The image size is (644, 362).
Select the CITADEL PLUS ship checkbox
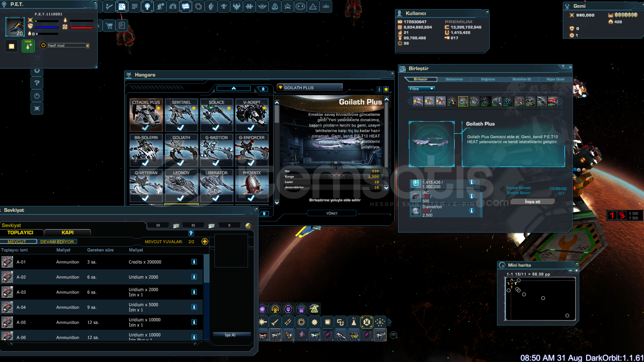(x=145, y=127)
